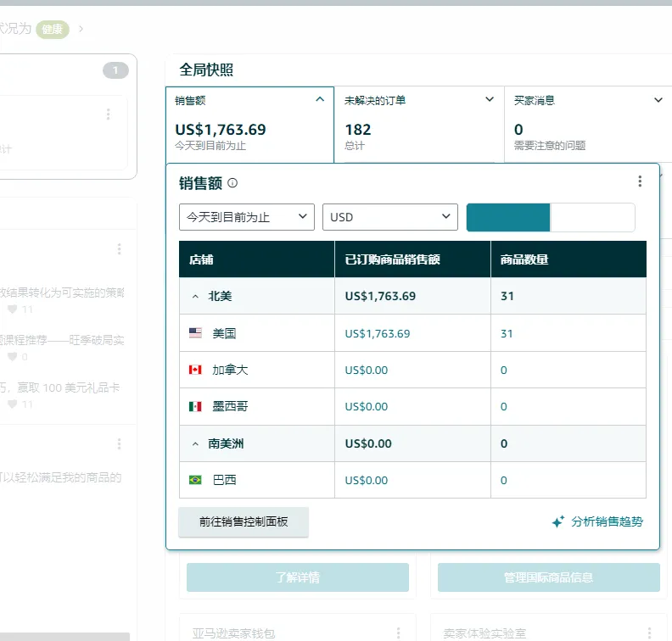
Task: Collapse the 北美 region row
Action: [196, 297]
